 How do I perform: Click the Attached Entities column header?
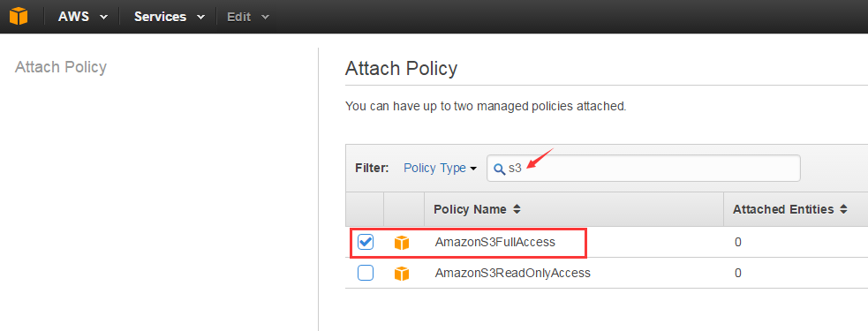(783, 209)
